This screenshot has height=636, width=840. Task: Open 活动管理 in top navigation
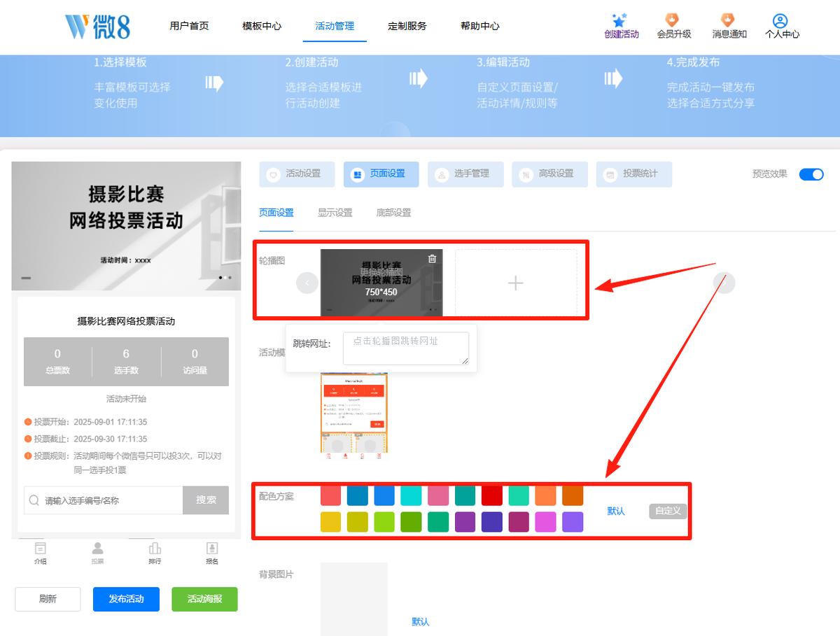click(335, 26)
